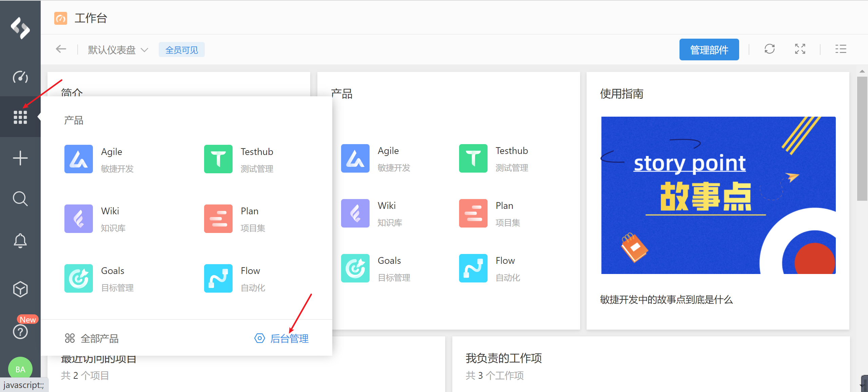Open search from the left sidebar
Viewport: 868px width, 392px height.
click(x=20, y=199)
